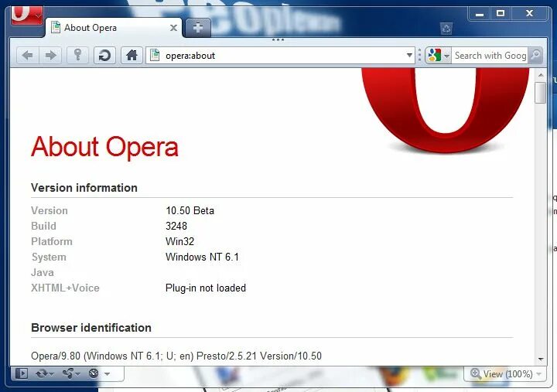Toggle the panels sidebar icon in status bar

pyautogui.click(x=22, y=373)
